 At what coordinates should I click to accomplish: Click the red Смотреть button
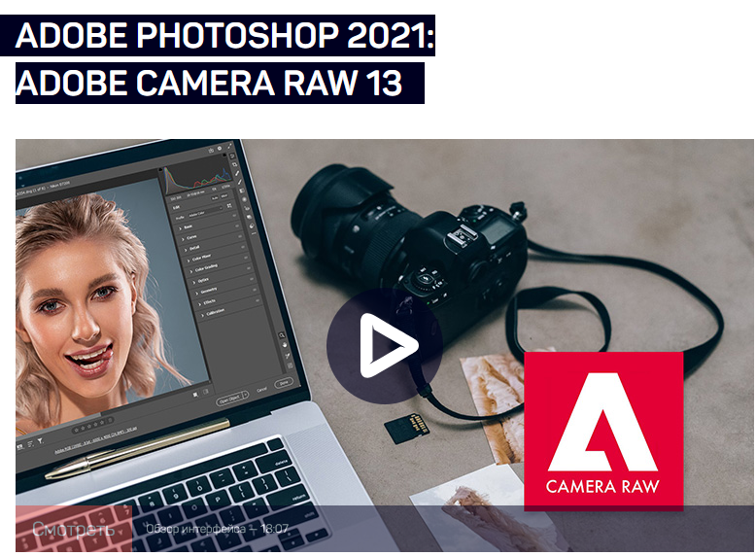click(74, 530)
